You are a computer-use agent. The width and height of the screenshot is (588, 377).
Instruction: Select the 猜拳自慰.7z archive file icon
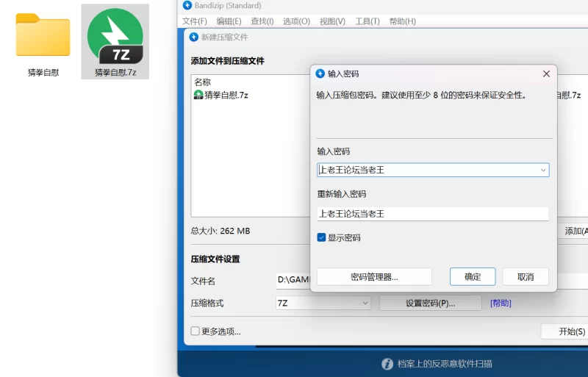click(x=115, y=35)
